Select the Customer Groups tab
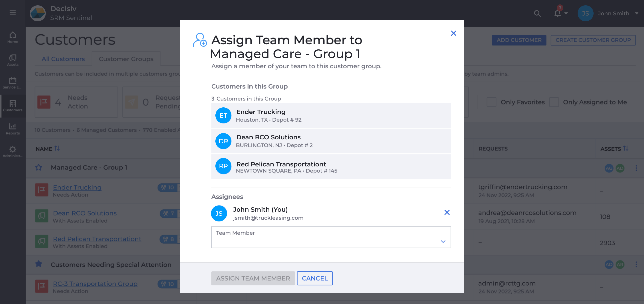 click(126, 59)
